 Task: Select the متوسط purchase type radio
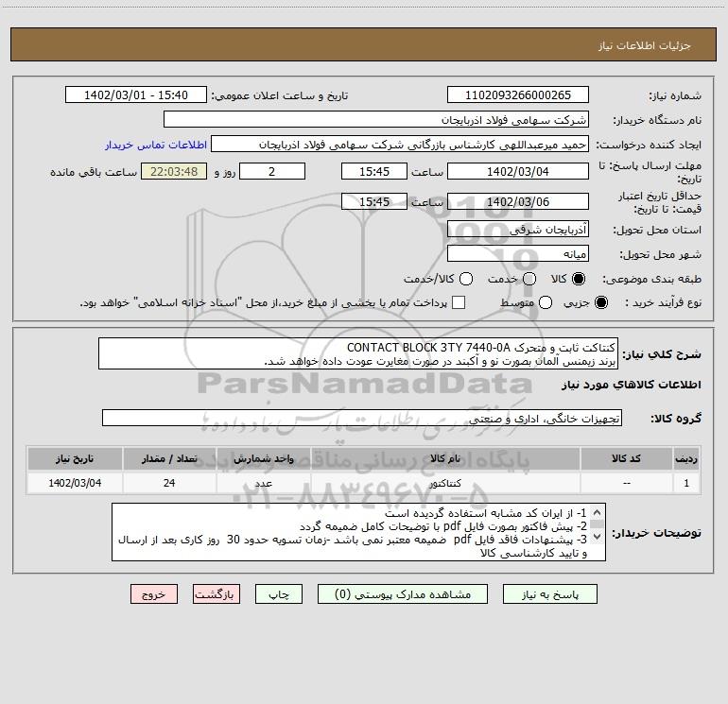(x=546, y=302)
